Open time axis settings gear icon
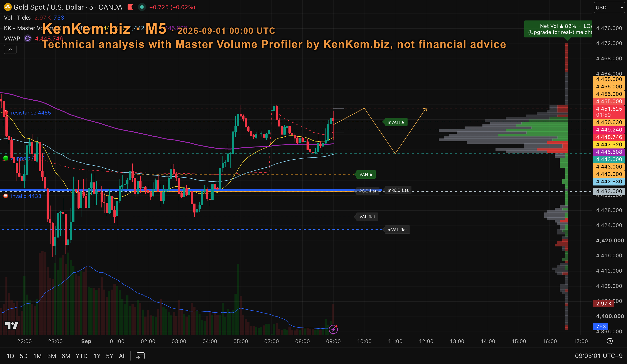The image size is (627, 364). pyautogui.click(x=610, y=341)
